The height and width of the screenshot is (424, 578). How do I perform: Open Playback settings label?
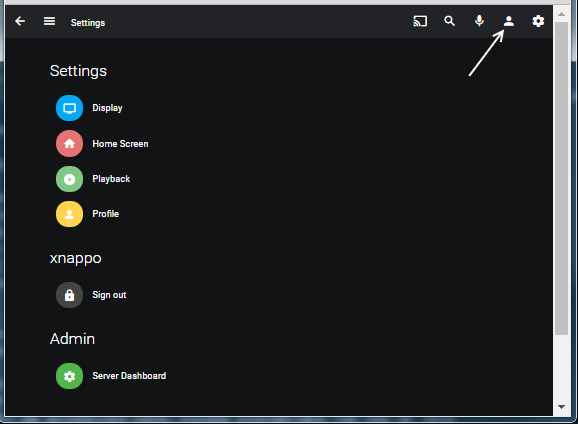coord(111,179)
